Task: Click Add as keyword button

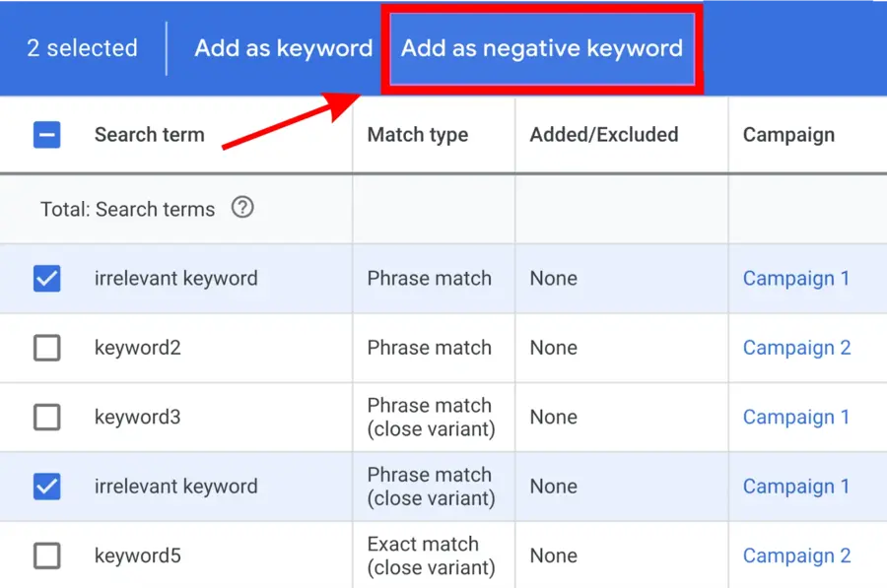Action: tap(284, 48)
